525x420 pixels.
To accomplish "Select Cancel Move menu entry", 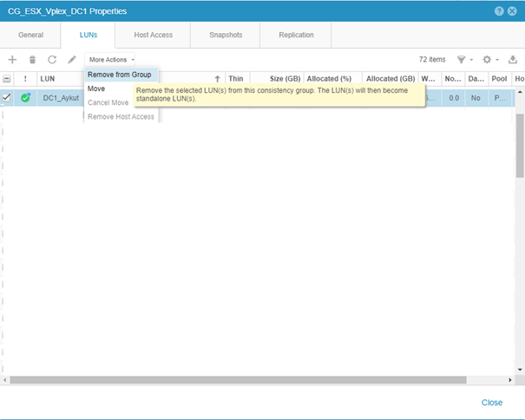I will (x=109, y=102).
